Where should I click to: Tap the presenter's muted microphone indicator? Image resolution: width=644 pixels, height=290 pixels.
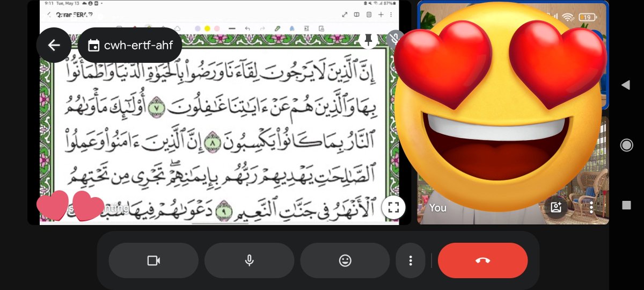pyautogui.click(x=394, y=39)
